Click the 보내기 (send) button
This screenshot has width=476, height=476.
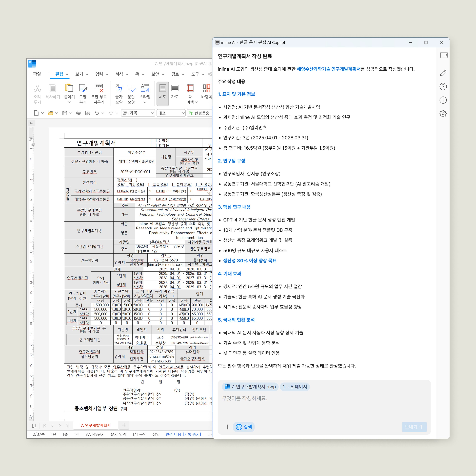[x=414, y=427]
